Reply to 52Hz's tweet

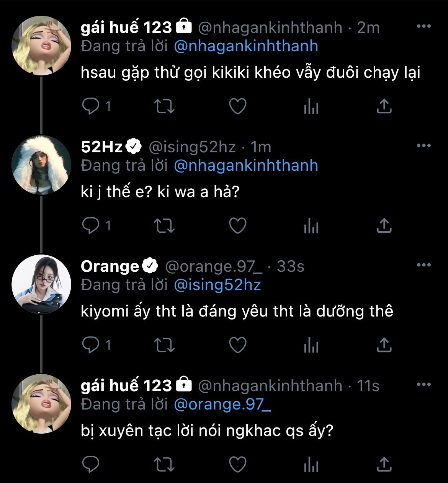click(91, 226)
